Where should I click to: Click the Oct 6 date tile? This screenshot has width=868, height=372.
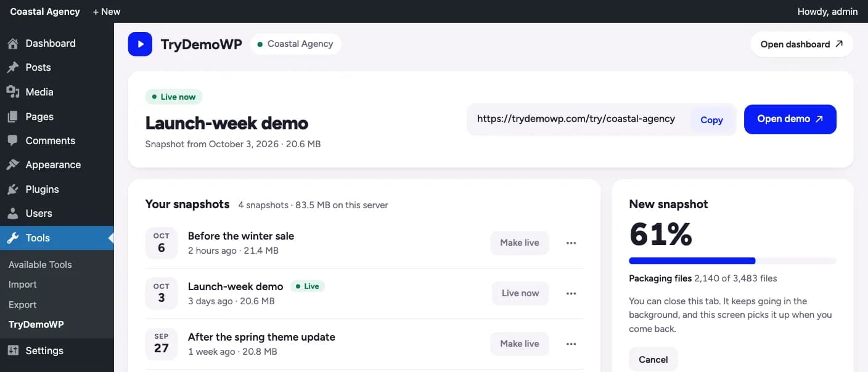pos(162,243)
